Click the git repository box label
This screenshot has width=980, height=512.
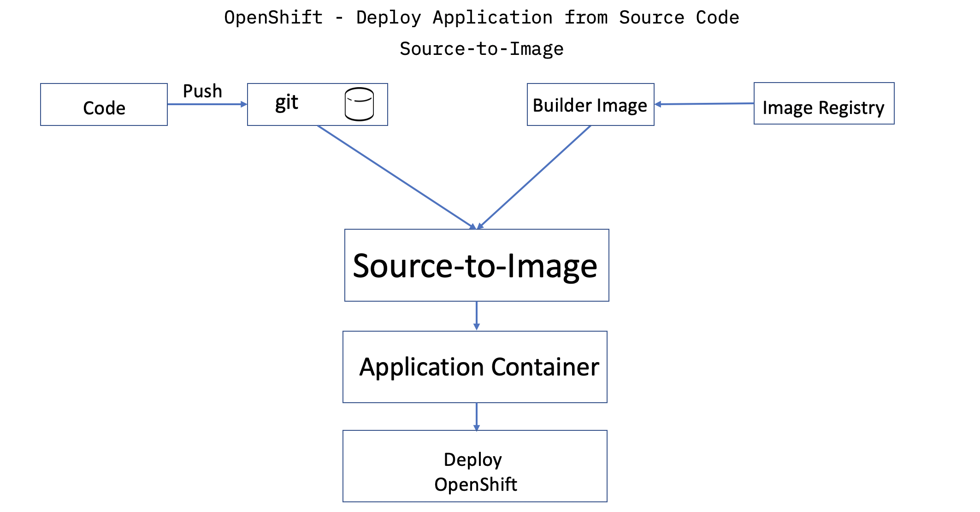(286, 102)
